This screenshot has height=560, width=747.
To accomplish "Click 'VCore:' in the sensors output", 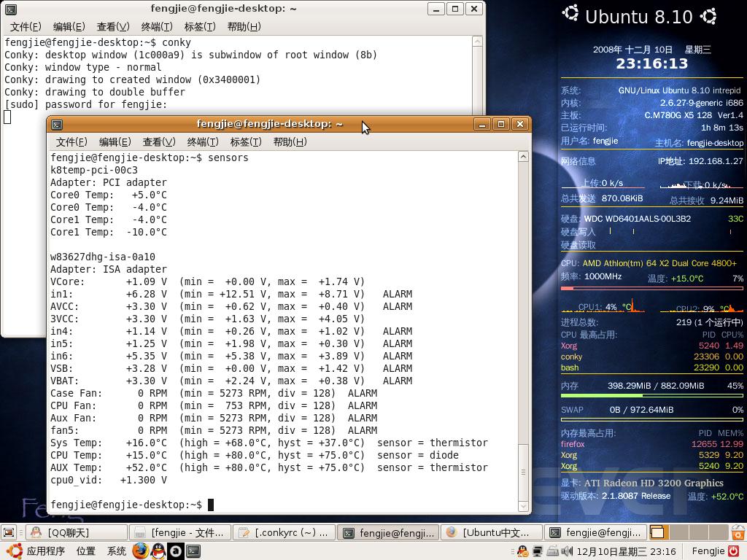I will (68, 281).
